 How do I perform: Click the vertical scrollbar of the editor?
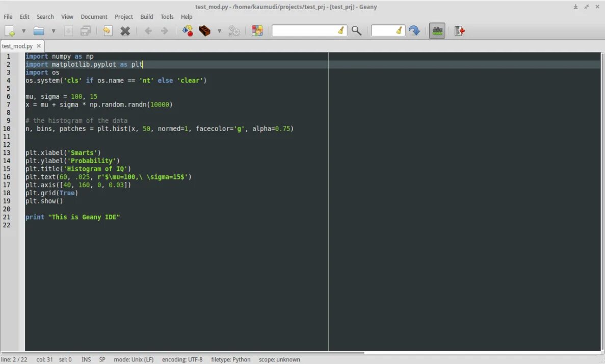click(x=602, y=201)
